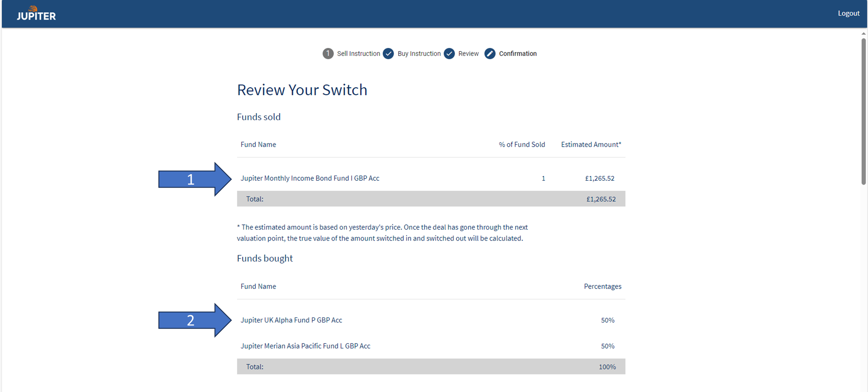Click the % of Fund Sold column header
The image size is (868, 392).
click(x=522, y=144)
